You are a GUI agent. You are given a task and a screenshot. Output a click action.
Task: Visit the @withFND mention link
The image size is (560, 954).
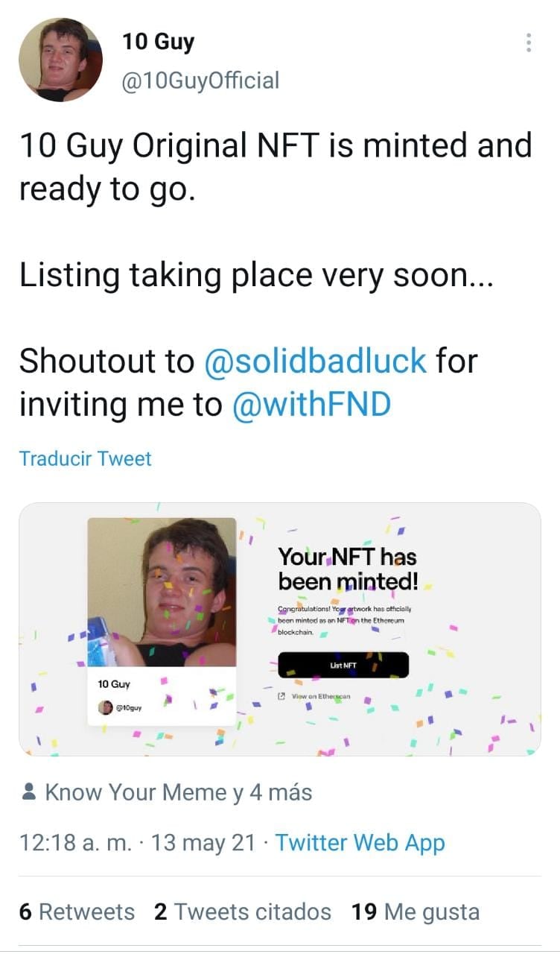(311, 405)
